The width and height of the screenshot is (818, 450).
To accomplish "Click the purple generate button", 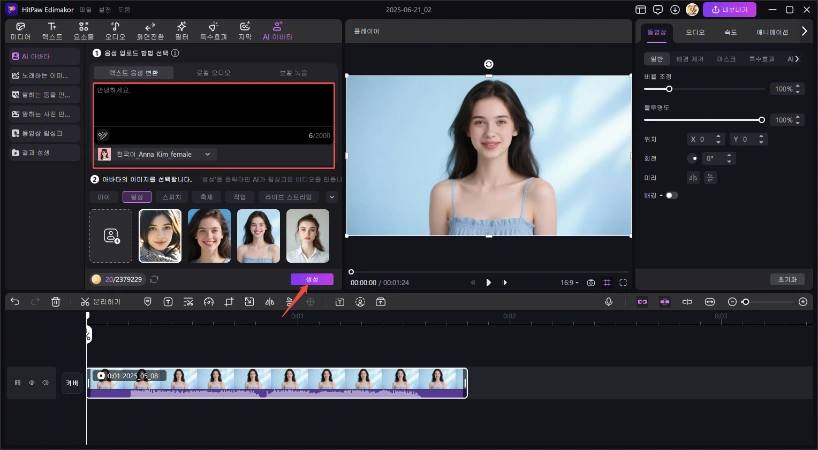I will [x=312, y=279].
